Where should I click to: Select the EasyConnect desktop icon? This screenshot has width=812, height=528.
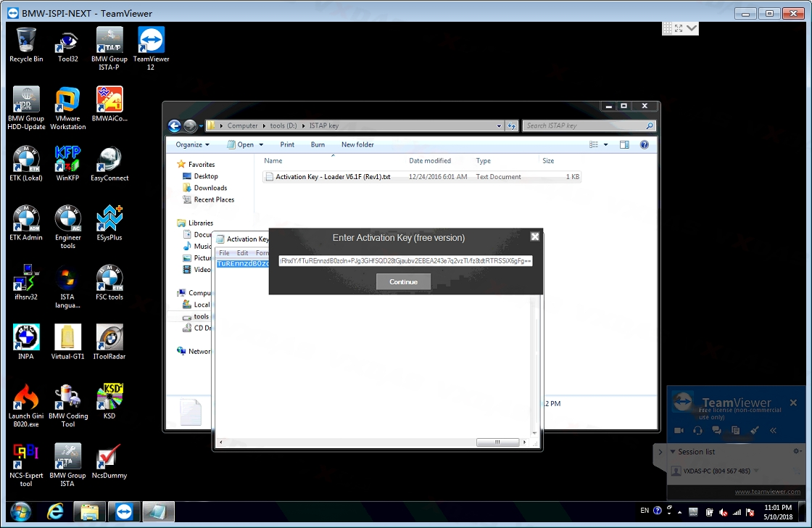tap(109, 164)
